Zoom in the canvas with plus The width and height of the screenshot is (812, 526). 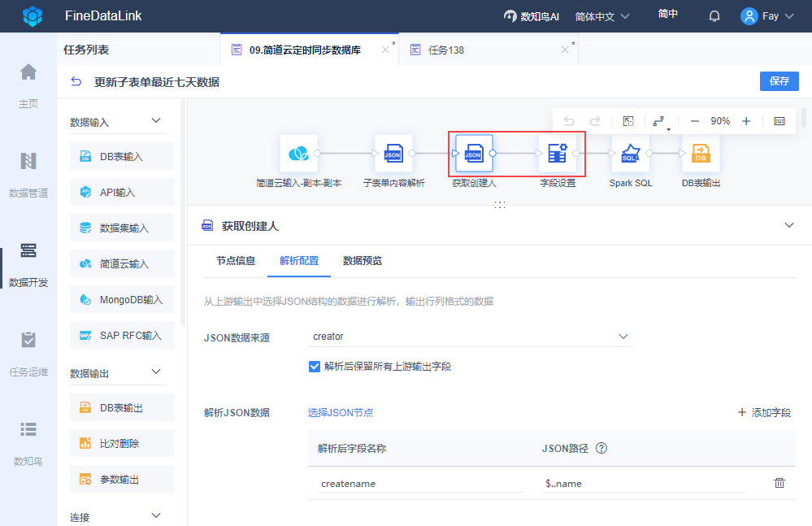[x=745, y=121]
